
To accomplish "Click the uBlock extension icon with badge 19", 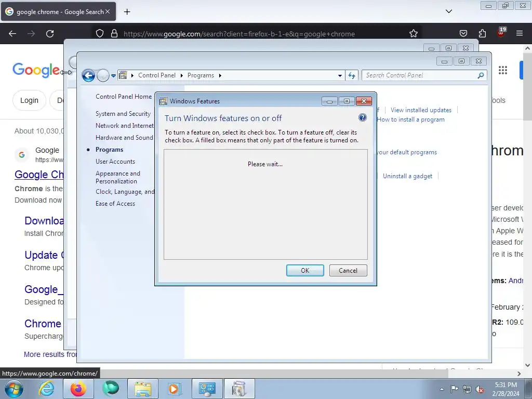I will [501, 33].
